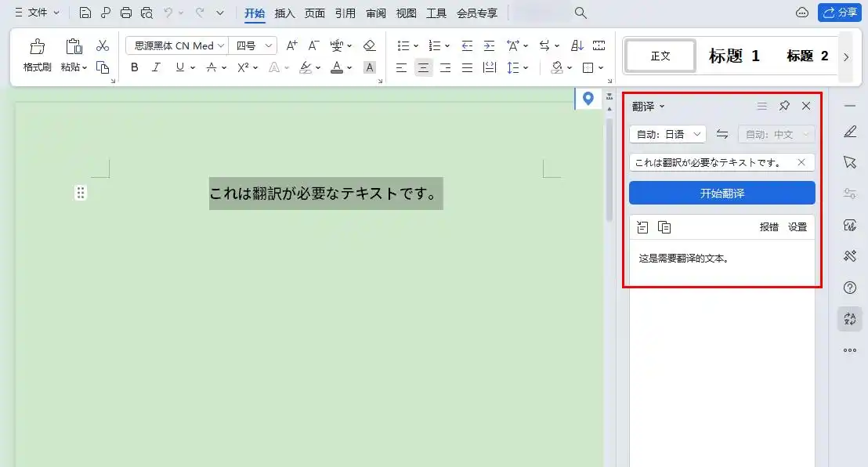
Task: Click the text highlight color button
Action: pos(306,67)
